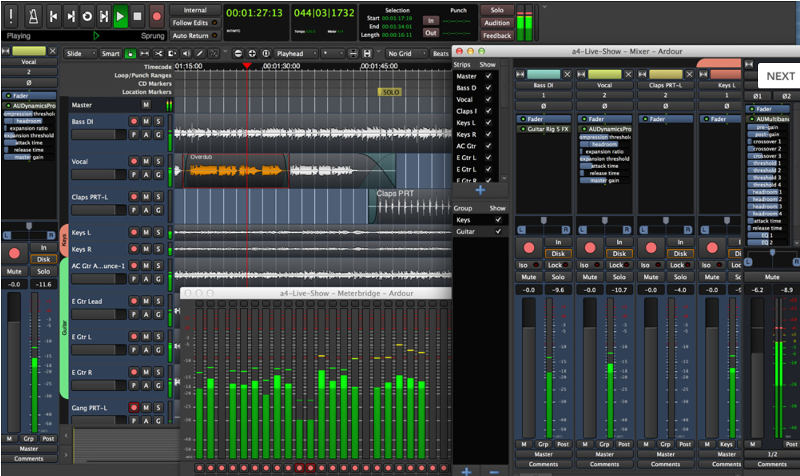Mute the Bass DI track with M
The height and width of the screenshot is (476, 800).
146,121
